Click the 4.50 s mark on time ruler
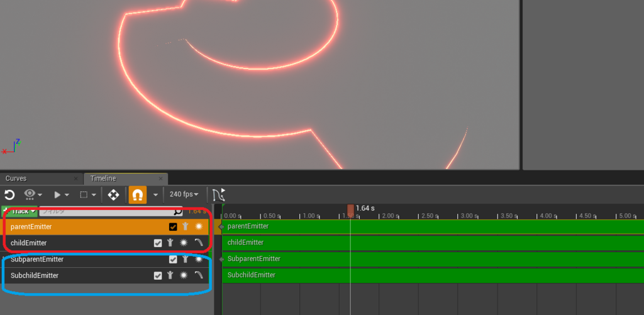This screenshot has height=315, width=644. 587,216
